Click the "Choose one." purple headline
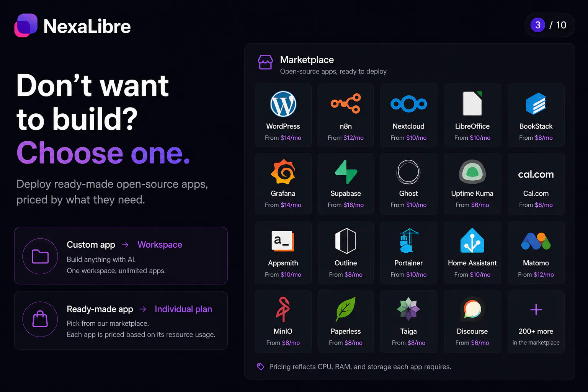The height and width of the screenshot is (392, 588). tap(103, 153)
